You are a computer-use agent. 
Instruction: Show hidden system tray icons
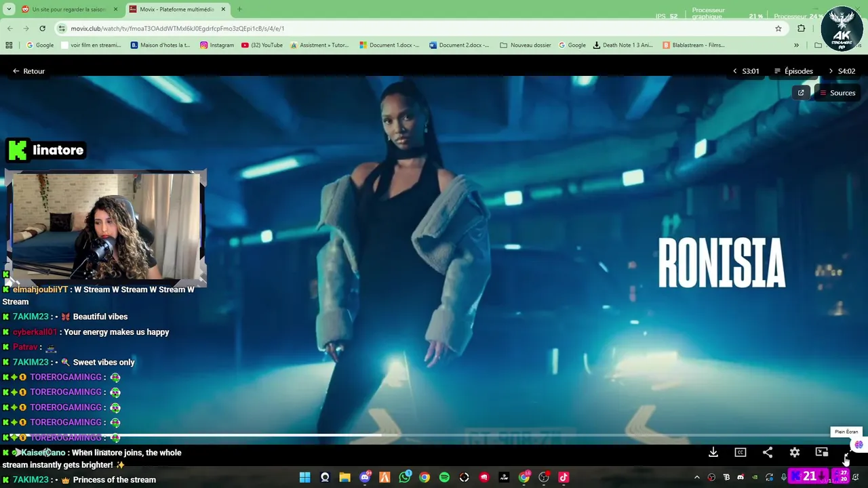click(696, 477)
